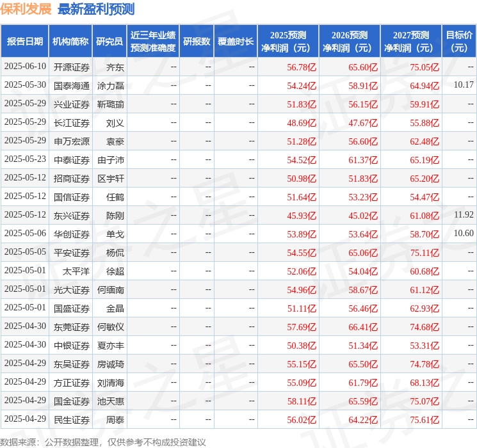Image resolution: width=477 pixels, height=448 pixels.
Task: Click researcher name 由子沛
Action: point(111,160)
